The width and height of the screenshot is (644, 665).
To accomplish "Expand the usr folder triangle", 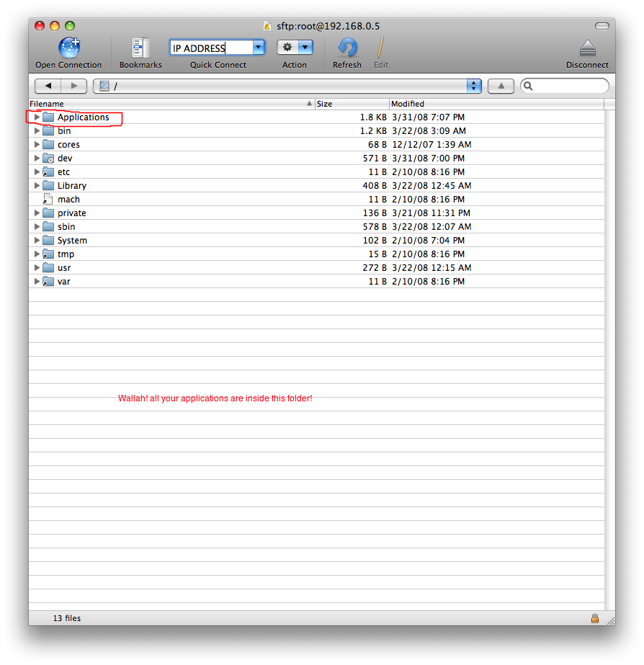I will coord(37,267).
